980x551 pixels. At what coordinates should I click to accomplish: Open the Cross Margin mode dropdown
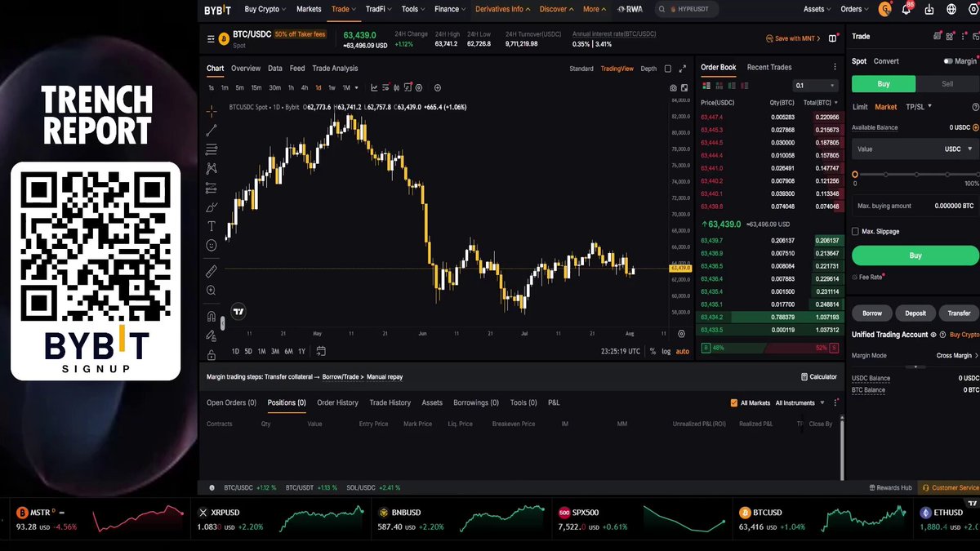957,356
